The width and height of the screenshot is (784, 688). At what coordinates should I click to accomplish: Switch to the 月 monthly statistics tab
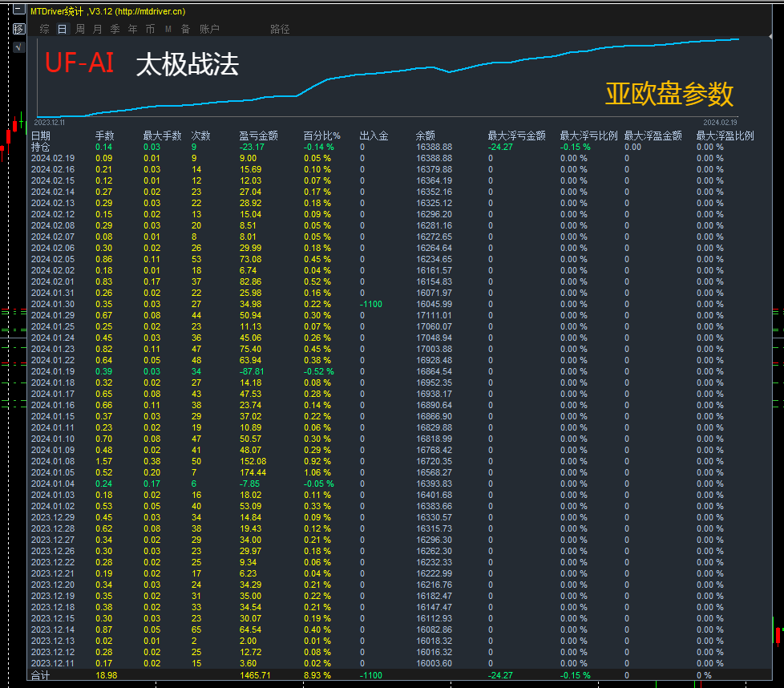coord(95,28)
